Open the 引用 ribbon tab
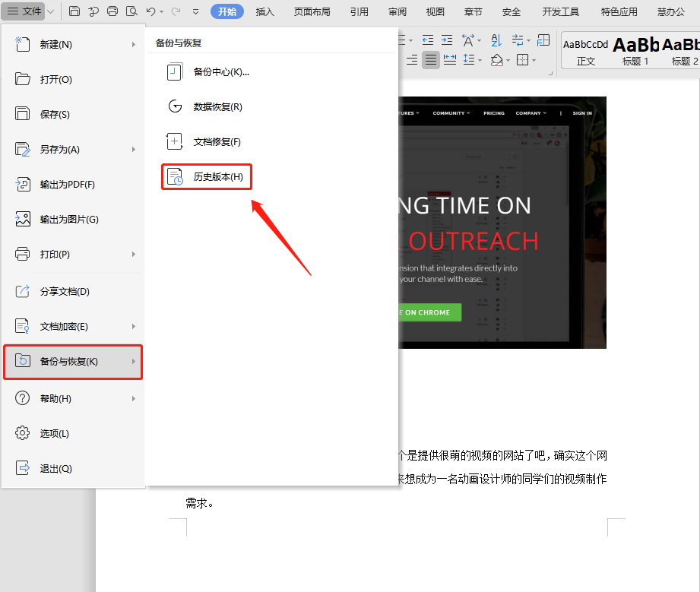 click(x=360, y=11)
